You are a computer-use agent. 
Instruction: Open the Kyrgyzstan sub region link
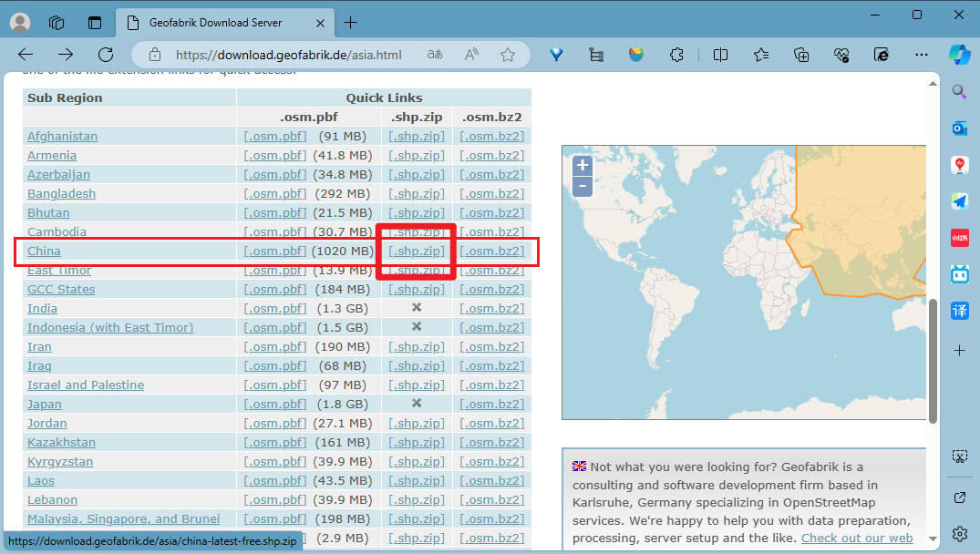60,462
